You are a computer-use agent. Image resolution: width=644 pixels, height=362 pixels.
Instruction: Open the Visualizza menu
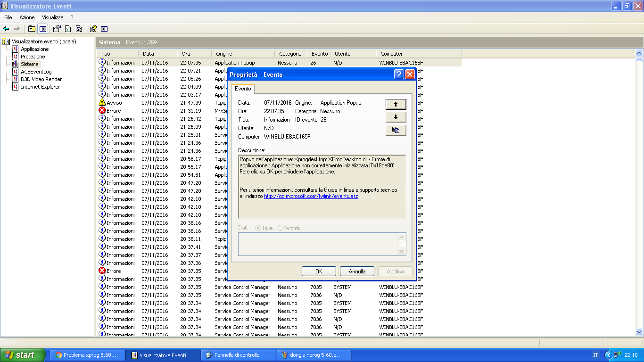[x=53, y=17]
